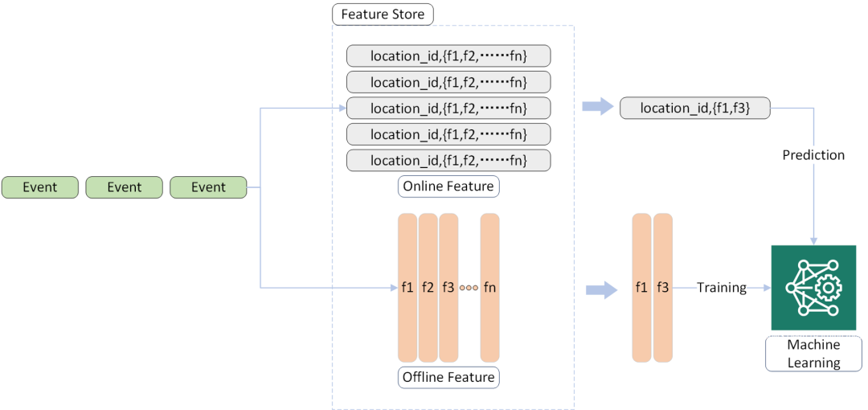Image resolution: width=868 pixels, height=410 pixels.
Task: Click the three-dot ellipsis between f3 and fn
Action: point(469,288)
